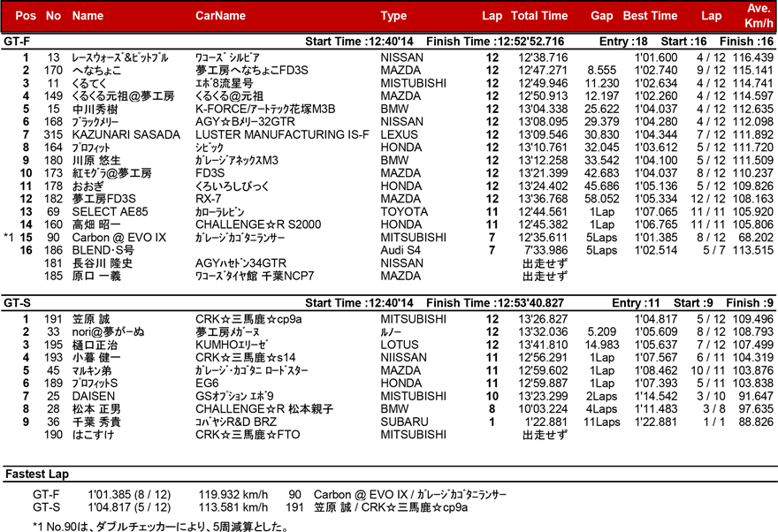Image resolution: width=778 pixels, height=532 pixels.
Task: Click name "nori@夢がーぬ"
Action: 108,332
